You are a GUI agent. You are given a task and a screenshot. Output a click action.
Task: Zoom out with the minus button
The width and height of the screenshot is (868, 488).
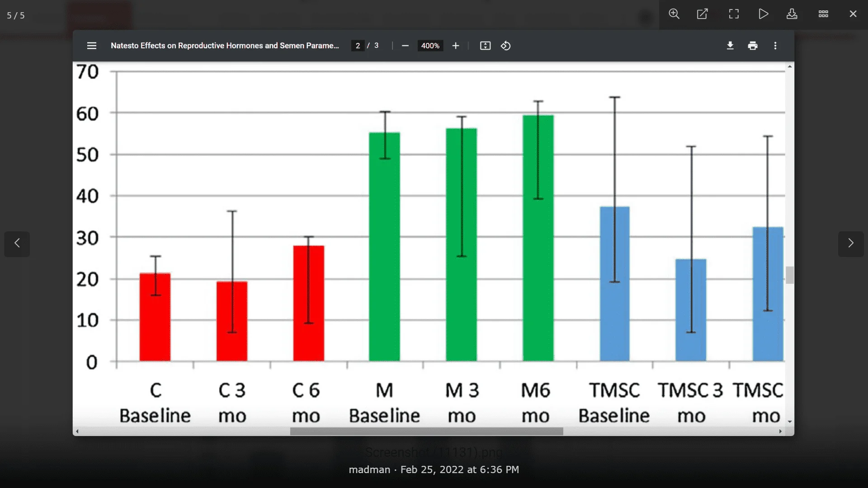405,46
